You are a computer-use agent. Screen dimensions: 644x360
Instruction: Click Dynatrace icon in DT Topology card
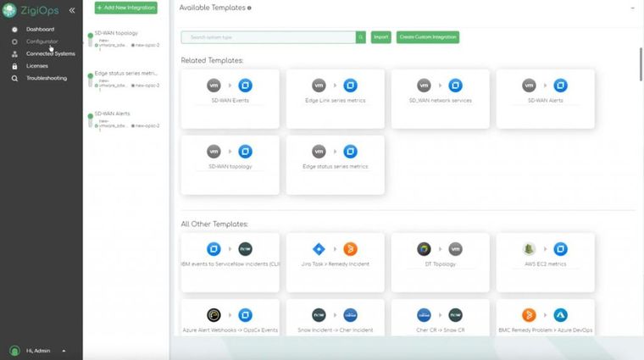pos(425,249)
